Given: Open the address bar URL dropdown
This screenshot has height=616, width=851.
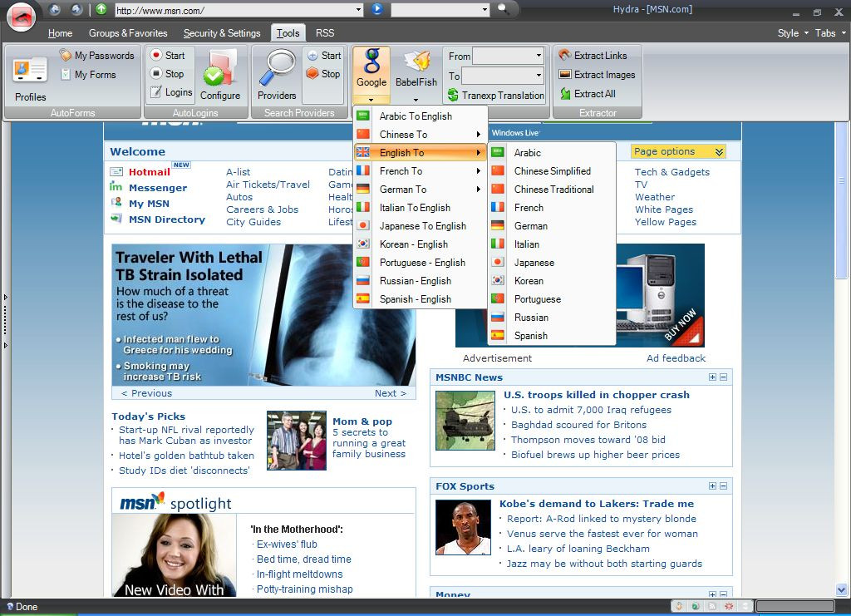Looking at the screenshot, I should pyautogui.click(x=358, y=10).
